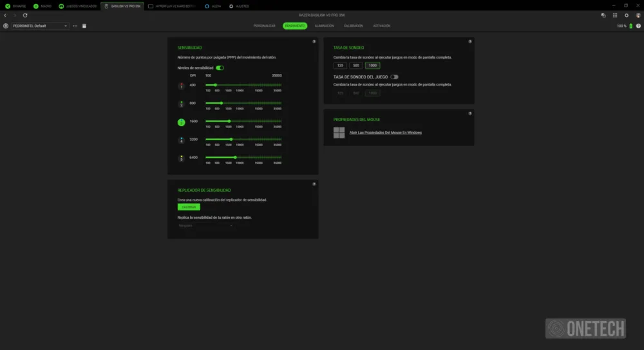Image resolution: width=644 pixels, height=350 pixels.
Task: Click the profile icon beside PEDROINTEL-Default
Action: (x=6, y=26)
